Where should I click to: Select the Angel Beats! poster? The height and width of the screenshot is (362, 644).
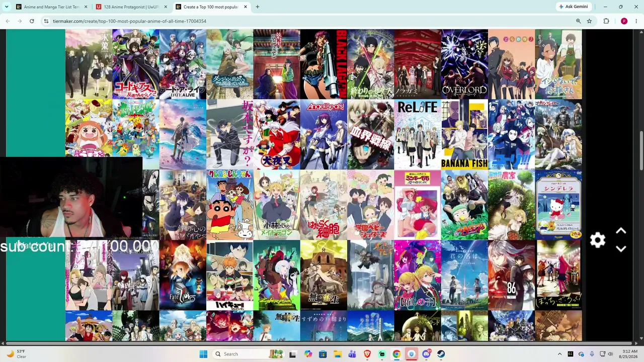[324, 134]
